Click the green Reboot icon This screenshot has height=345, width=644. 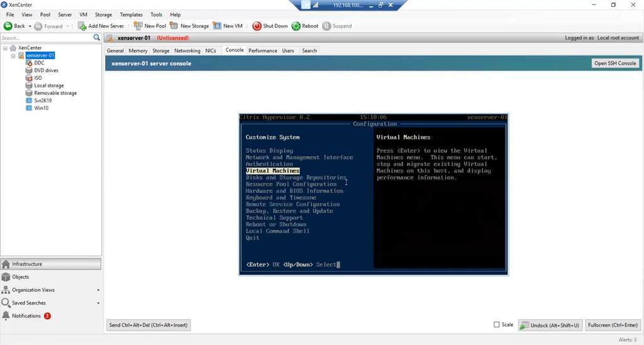pyautogui.click(x=296, y=26)
